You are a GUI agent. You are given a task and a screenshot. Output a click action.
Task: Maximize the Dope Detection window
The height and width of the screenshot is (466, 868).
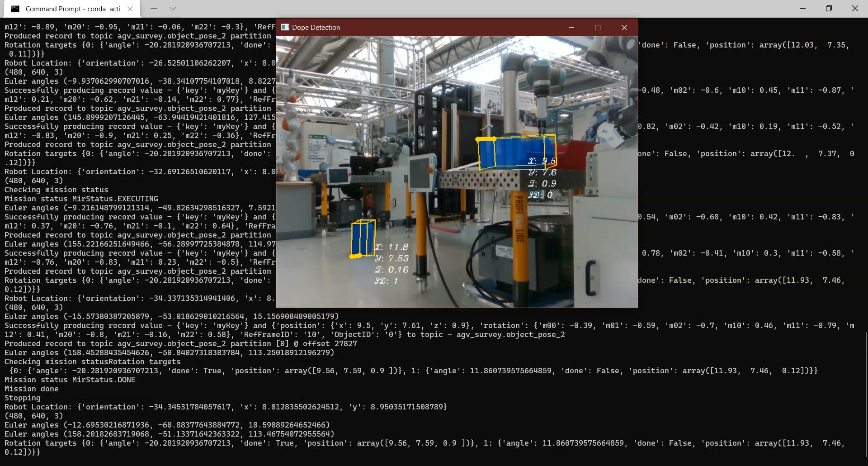[x=598, y=28]
